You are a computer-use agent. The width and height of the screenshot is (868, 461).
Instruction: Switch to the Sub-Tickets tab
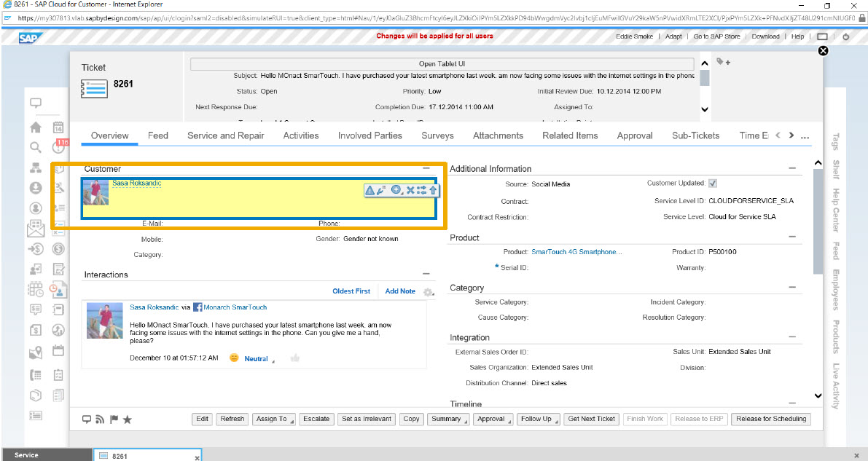[x=696, y=135]
